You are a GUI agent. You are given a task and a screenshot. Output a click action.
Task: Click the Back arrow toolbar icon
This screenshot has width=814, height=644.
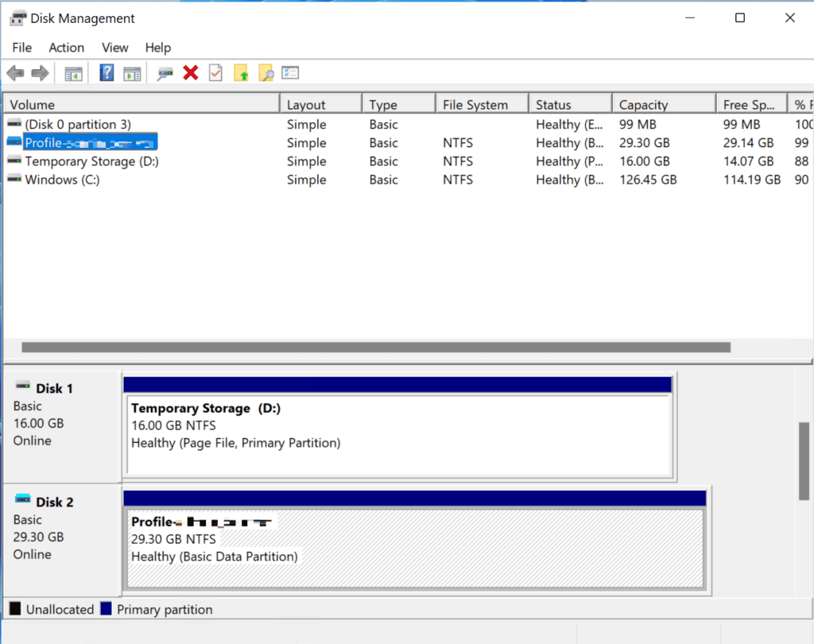[15, 73]
